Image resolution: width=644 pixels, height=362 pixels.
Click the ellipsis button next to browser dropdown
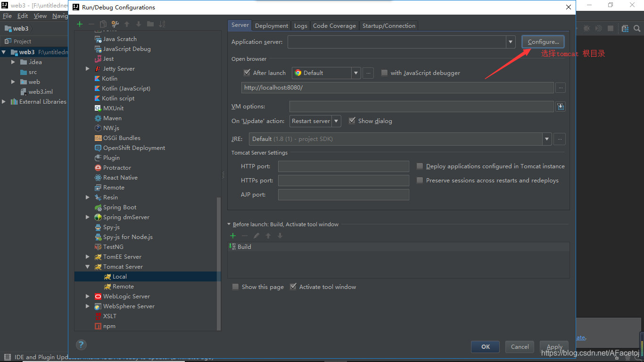pos(369,73)
